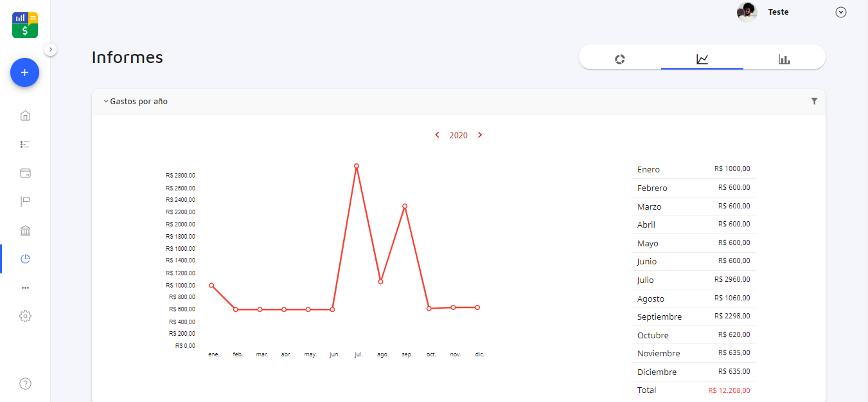Image resolution: width=868 pixels, height=402 pixels.
Task: Open the more options ellipsis in sidebar
Action: tap(25, 288)
